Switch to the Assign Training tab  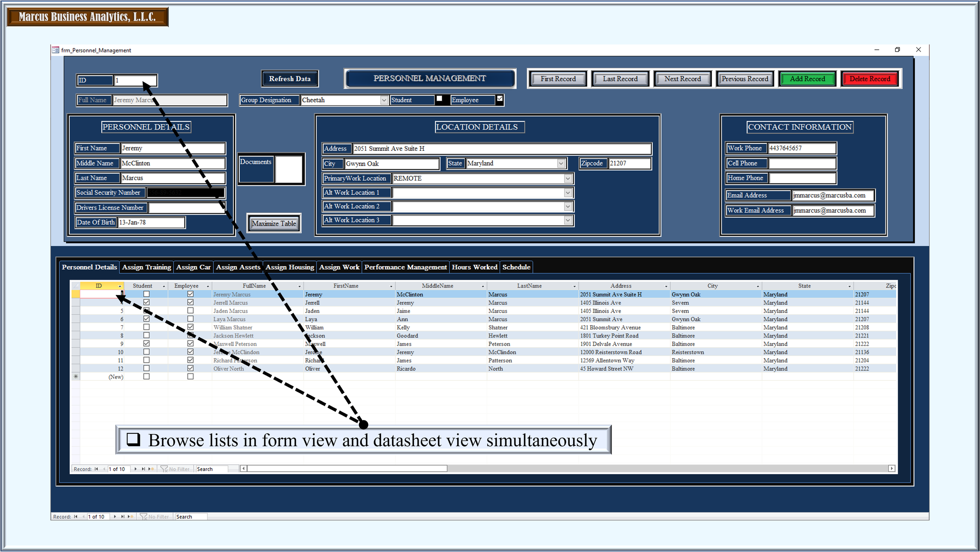tap(146, 267)
